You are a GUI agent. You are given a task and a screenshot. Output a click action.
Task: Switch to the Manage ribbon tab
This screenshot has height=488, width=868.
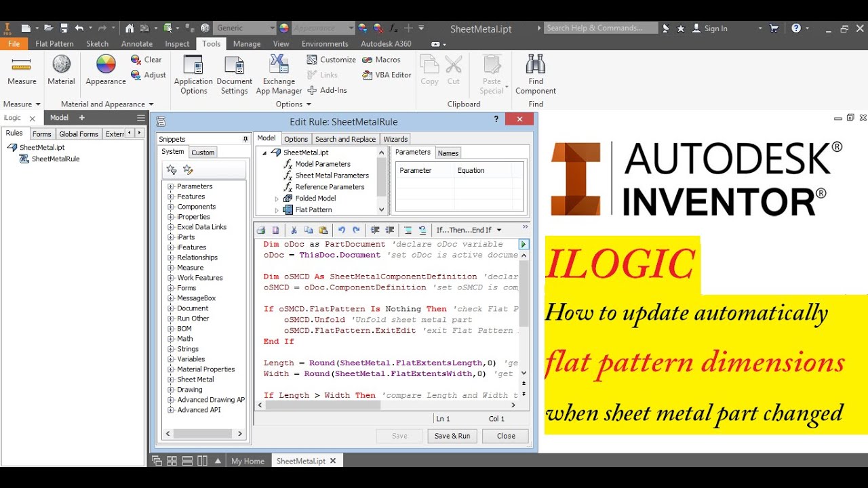pos(247,43)
